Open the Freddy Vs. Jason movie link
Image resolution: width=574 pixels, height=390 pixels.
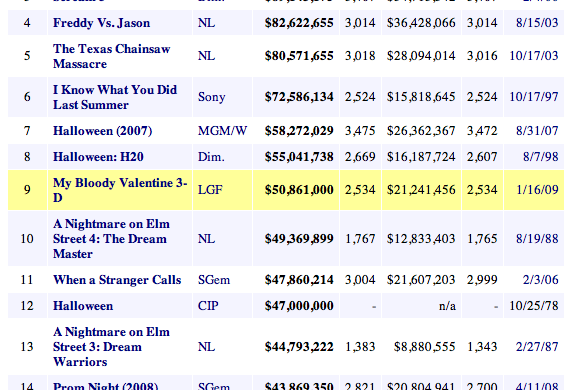click(101, 23)
